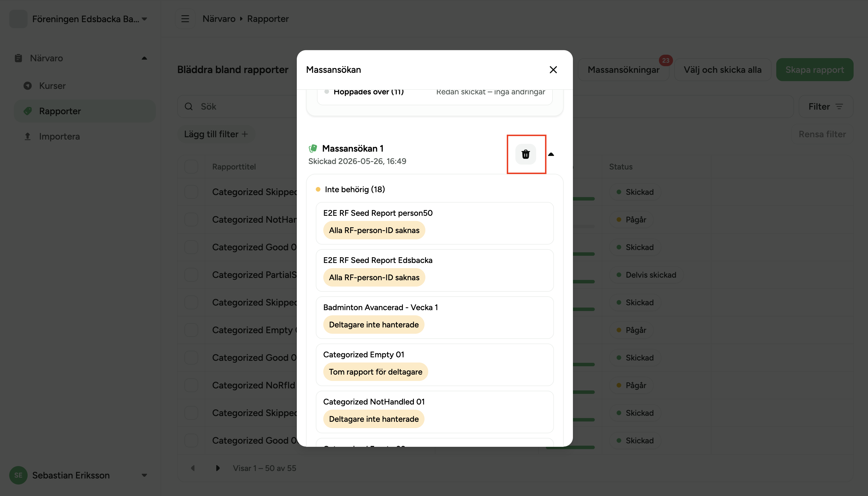Check the Categorized Empty row checkbox
Screen dimensions: 868x496
[191, 330]
